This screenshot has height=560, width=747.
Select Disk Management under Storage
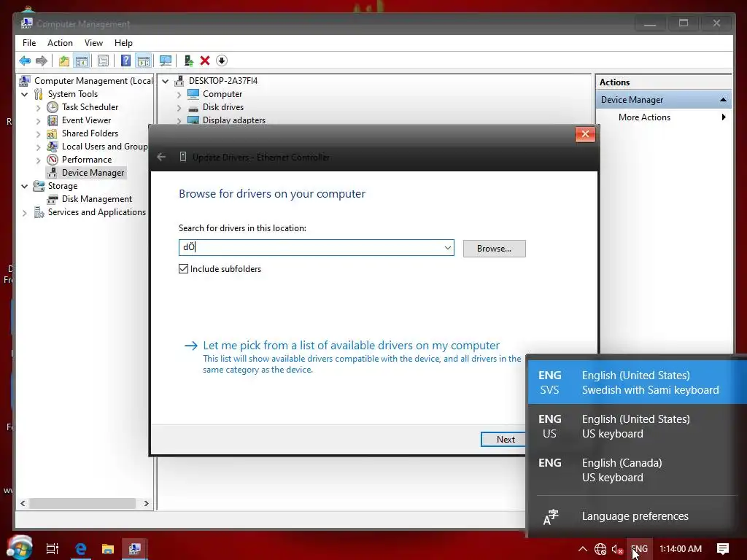97,198
